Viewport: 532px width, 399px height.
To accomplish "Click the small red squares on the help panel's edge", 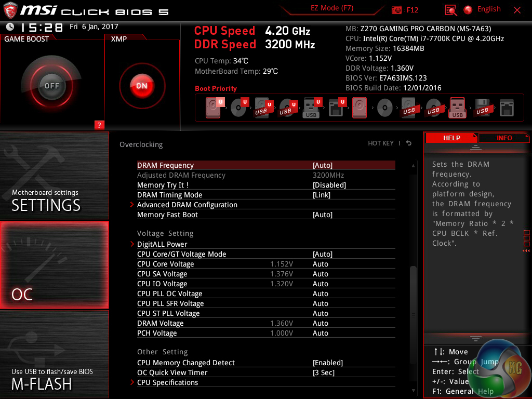I will pos(527,238).
